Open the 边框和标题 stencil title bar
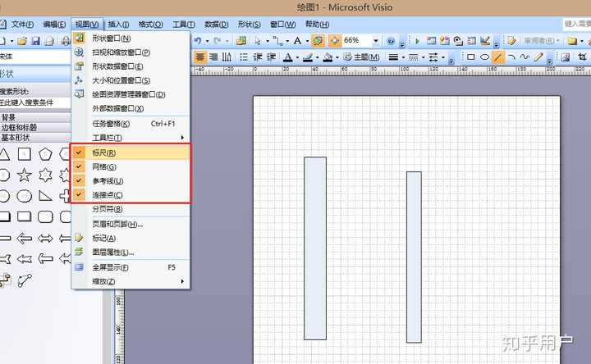The height and width of the screenshot is (364, 591). 35,127
